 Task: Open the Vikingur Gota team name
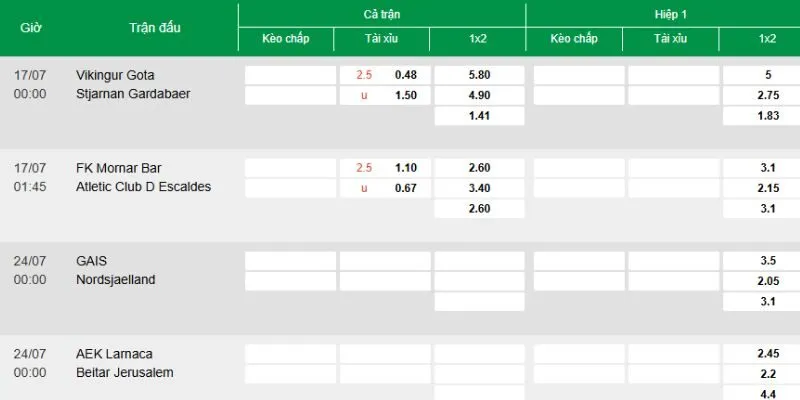coord(115,75)
